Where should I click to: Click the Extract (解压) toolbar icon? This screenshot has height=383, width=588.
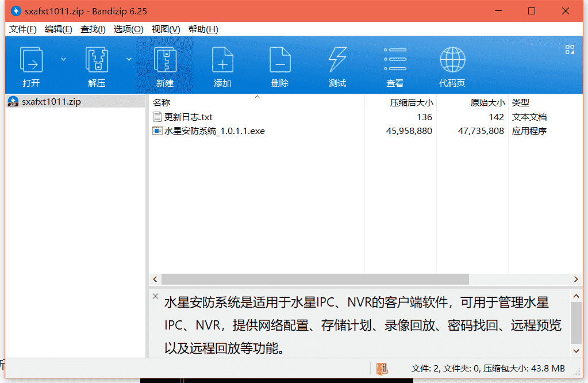pyautogui.click(x=97, y=60)
